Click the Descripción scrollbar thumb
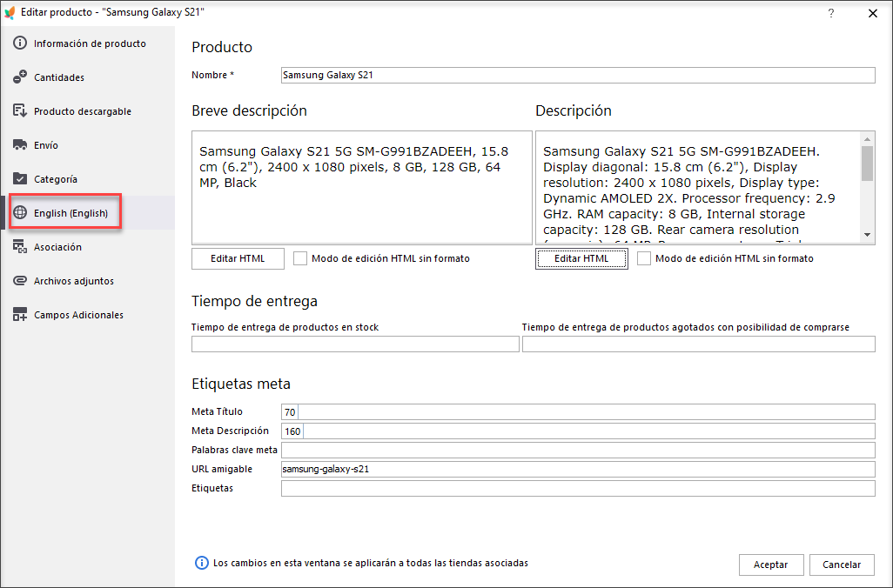Viewport: 893px width, 588px height. point(868,164)
